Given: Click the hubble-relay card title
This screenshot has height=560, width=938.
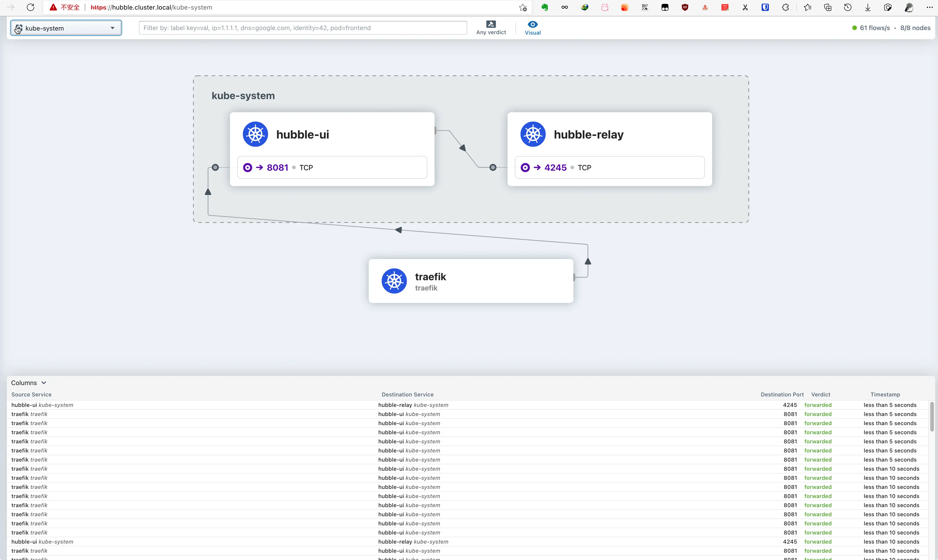Looking at the screenshot, I should [588, 134].
